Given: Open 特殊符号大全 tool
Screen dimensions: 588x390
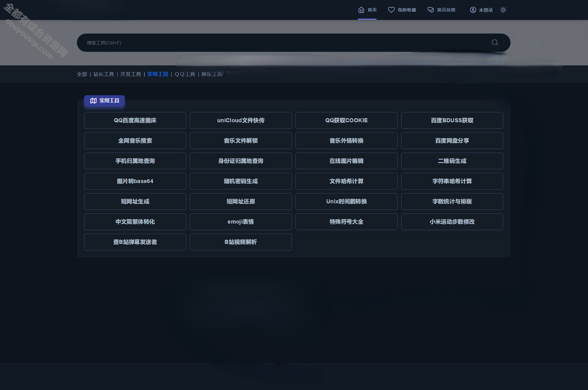Looking at the screenshot, I should point(347,222).
